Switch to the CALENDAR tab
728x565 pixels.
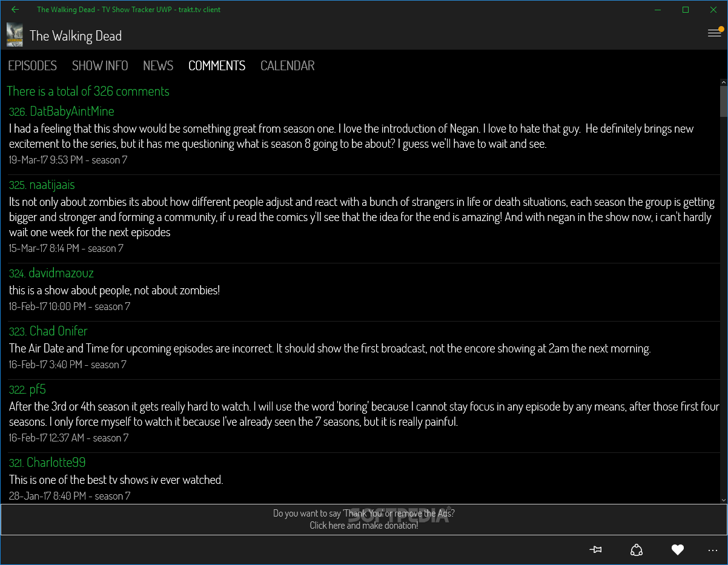point(288,65)
